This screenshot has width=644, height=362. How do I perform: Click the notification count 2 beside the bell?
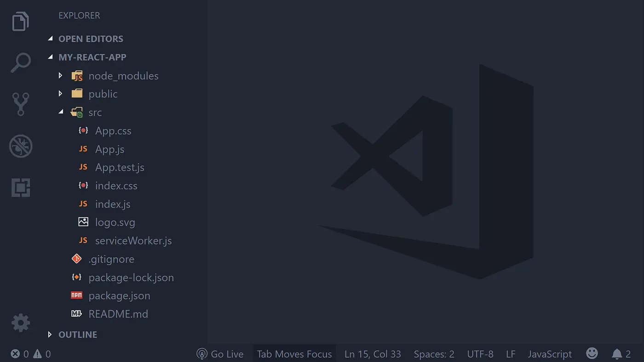point(628,354)
